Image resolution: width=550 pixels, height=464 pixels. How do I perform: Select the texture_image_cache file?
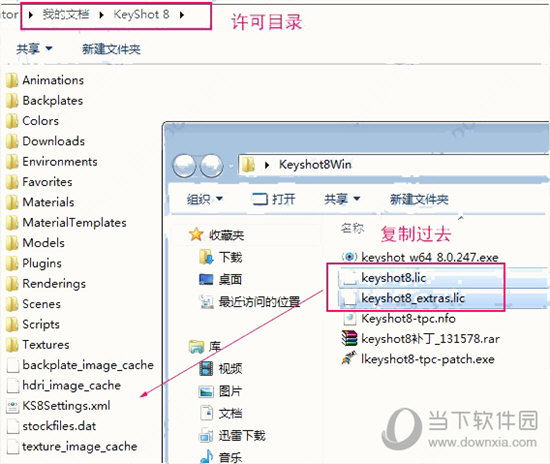72,446
